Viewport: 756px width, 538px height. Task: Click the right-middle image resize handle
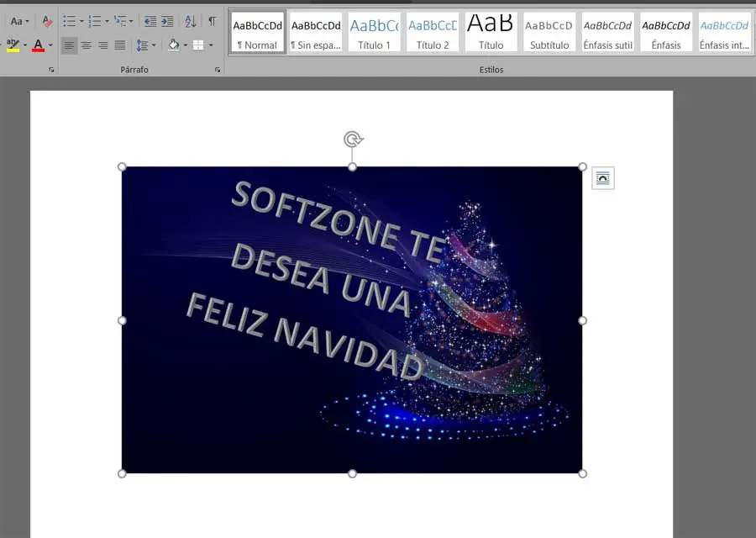point(582,320)
